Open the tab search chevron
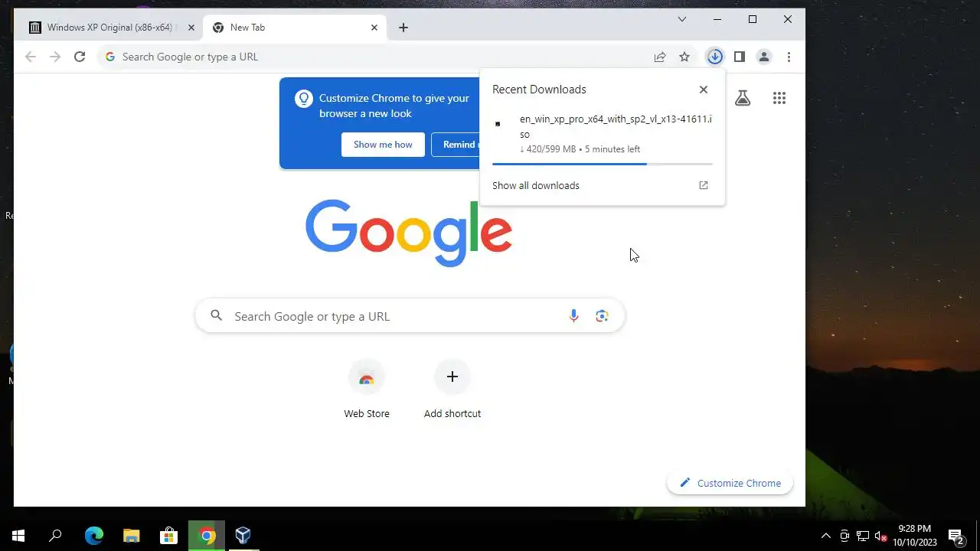This screenshot has height=551, width=980. click(682, 19)
